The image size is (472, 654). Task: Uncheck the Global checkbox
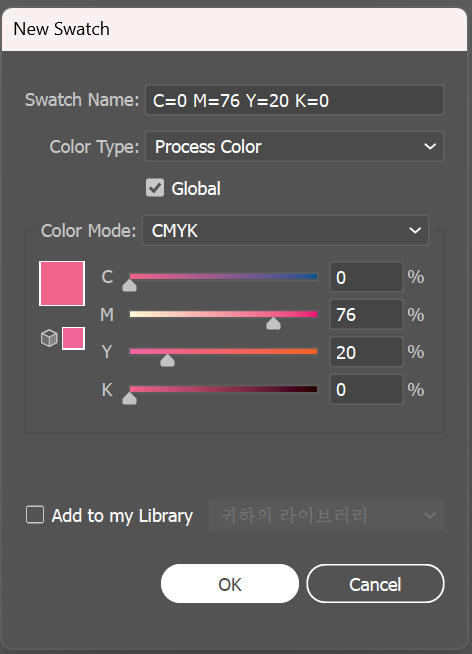pos(155,188)
